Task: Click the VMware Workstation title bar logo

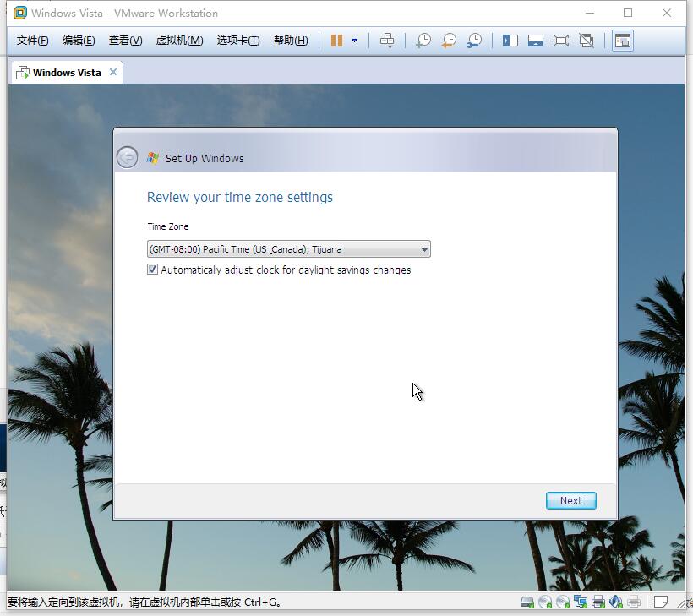Action: [20, 13]
